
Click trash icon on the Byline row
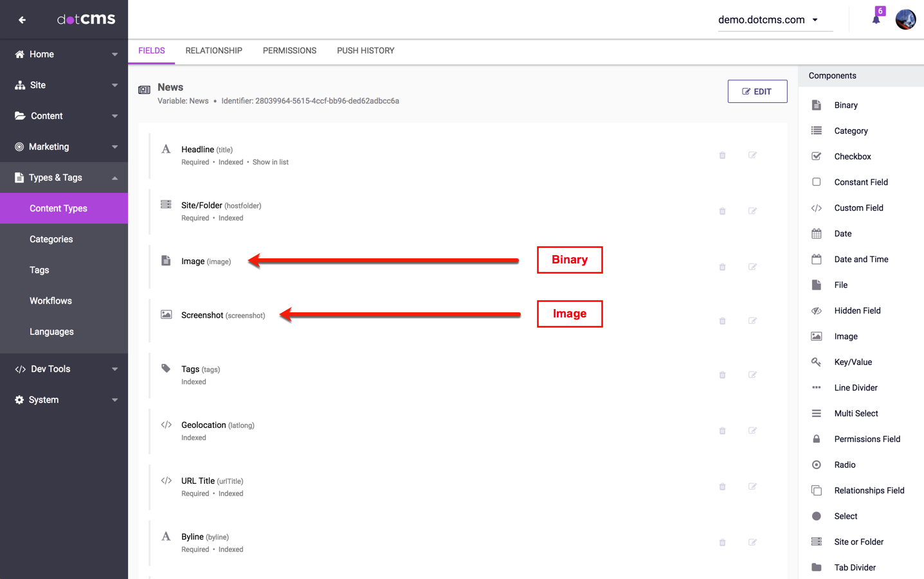pyautogui.click(x=722, y=542)
